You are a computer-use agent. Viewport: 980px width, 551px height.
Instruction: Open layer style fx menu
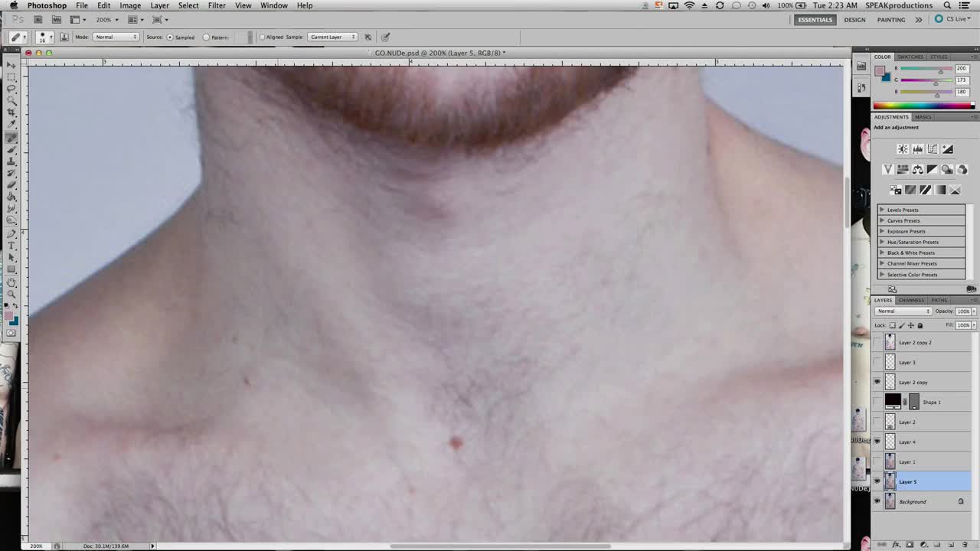[x=897, y=545]
